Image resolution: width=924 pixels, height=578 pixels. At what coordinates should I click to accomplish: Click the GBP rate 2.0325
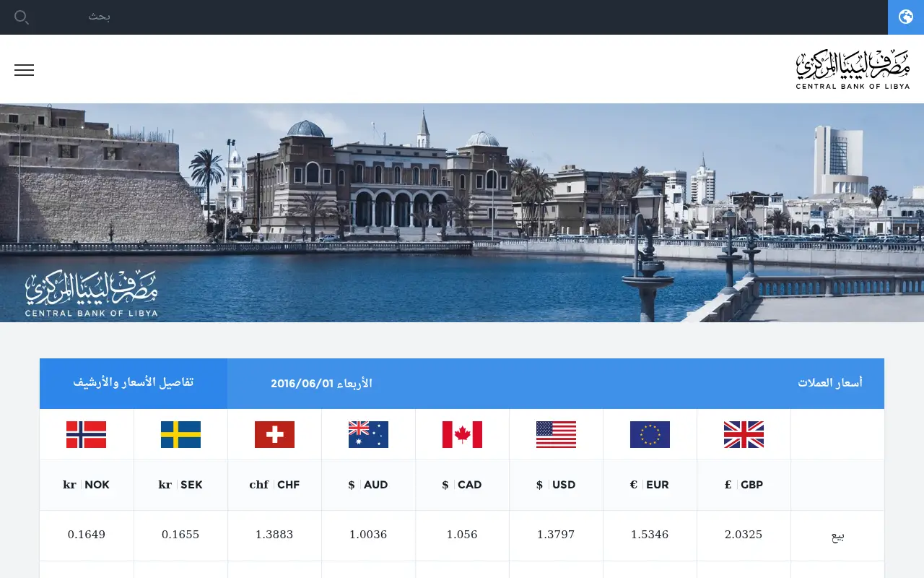pos(744,535)
